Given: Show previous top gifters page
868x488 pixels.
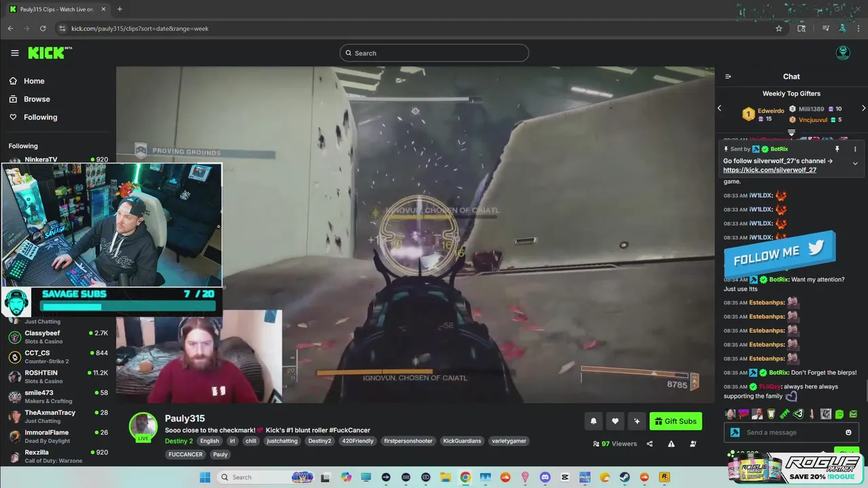Looking at the screenshot, I should tap(719, 108).
